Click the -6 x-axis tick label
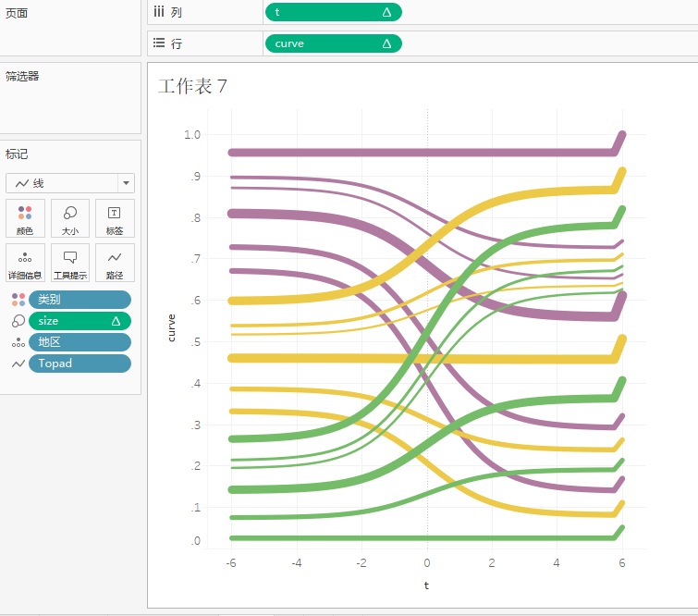The width and height of the screenshot is (698, 616). tap(231, 563)
